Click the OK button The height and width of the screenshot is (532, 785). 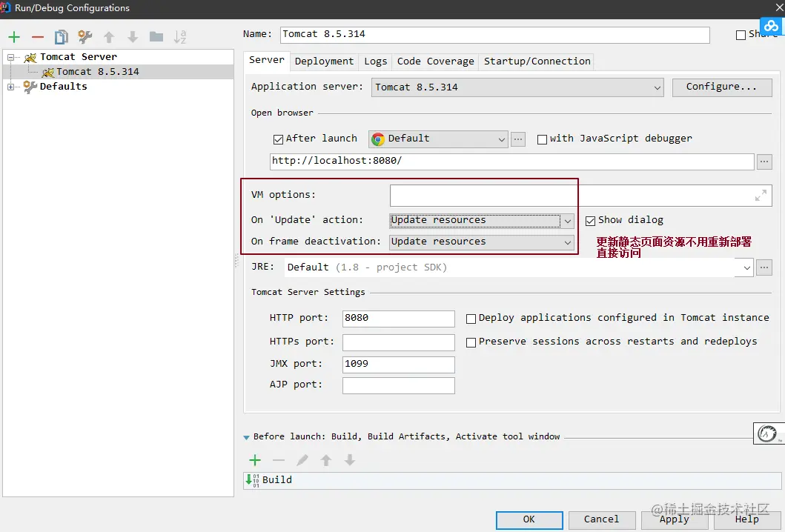tap(529, 520)
